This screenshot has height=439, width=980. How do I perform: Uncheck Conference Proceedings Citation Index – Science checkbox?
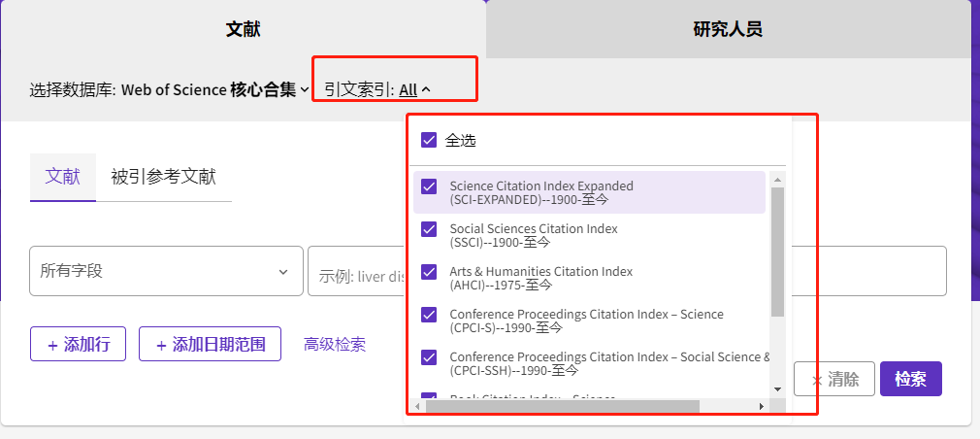click(x=429, y=315)
